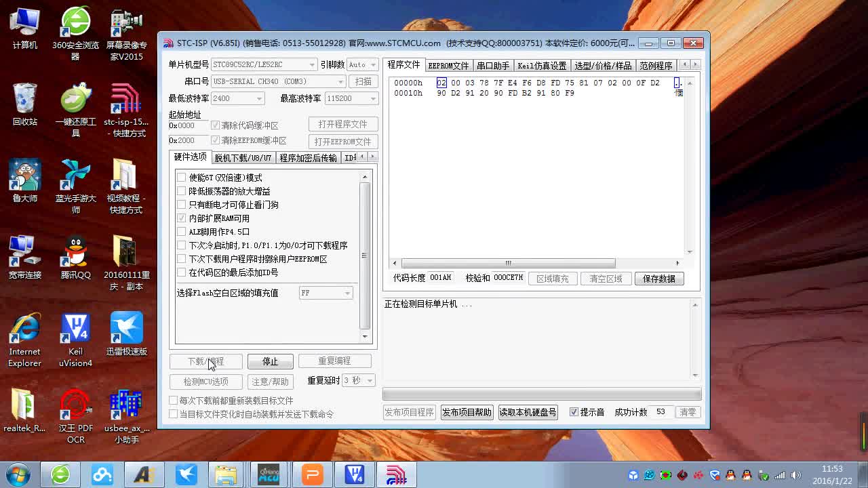Expand the 最高波特率 115200 dropdown
The image size is (868, 488).
(351, 98)
